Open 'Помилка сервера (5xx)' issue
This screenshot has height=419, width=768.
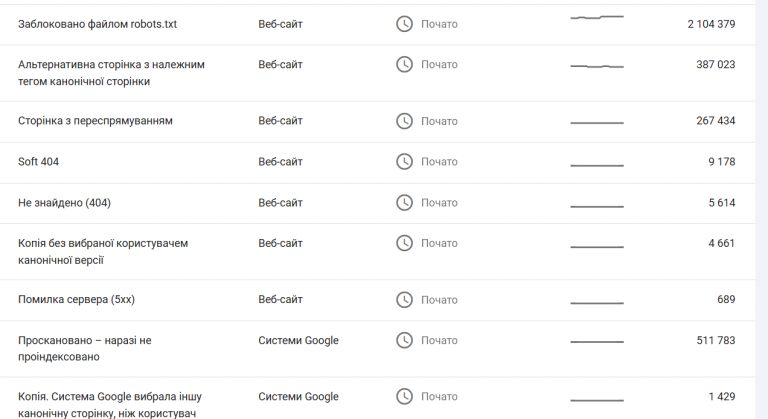76,300
